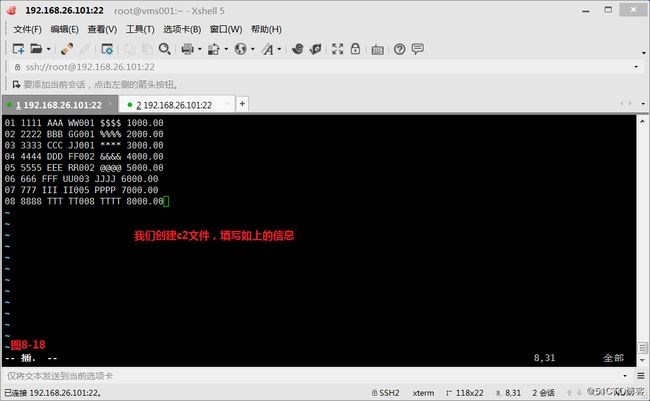Open the Help question mark icon
Viewport: 650px width, 401px height.
[400, 49]
